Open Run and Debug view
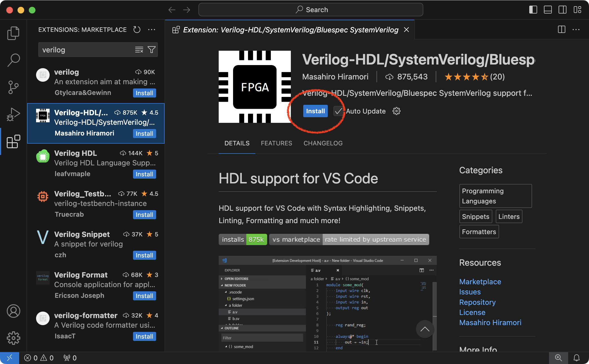The image size is (589, 364). coord(13,114)
